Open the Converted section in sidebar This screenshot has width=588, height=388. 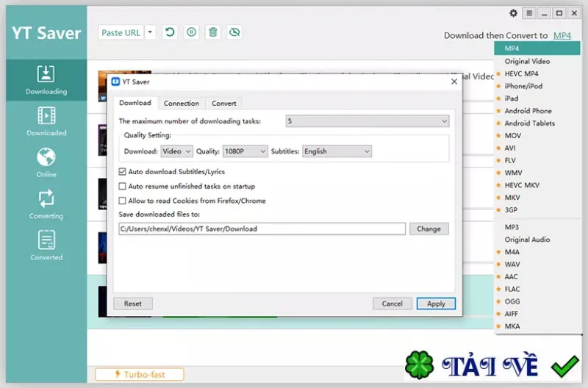(x=46, y=246)
